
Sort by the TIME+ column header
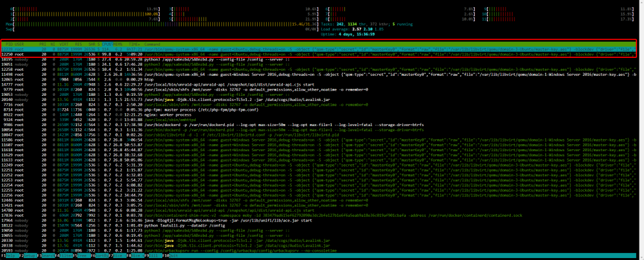pos(135,44)
